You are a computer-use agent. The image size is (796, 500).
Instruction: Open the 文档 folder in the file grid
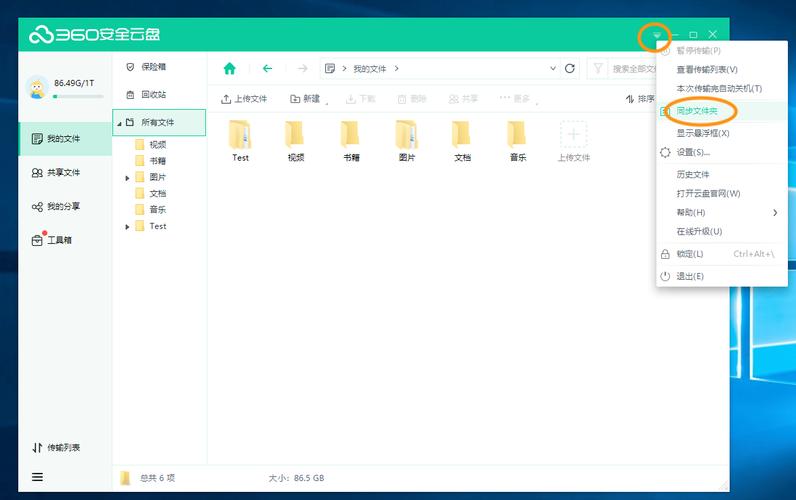click(462, 141)
